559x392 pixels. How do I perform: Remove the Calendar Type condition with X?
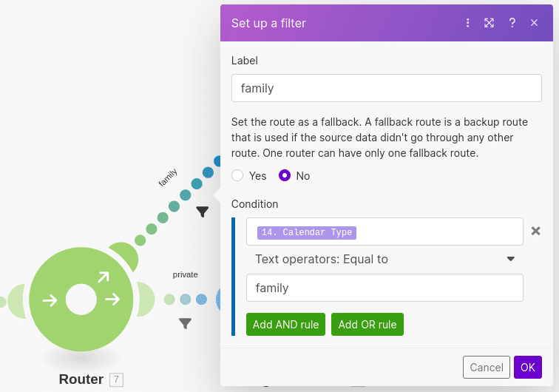pos(535,232)
